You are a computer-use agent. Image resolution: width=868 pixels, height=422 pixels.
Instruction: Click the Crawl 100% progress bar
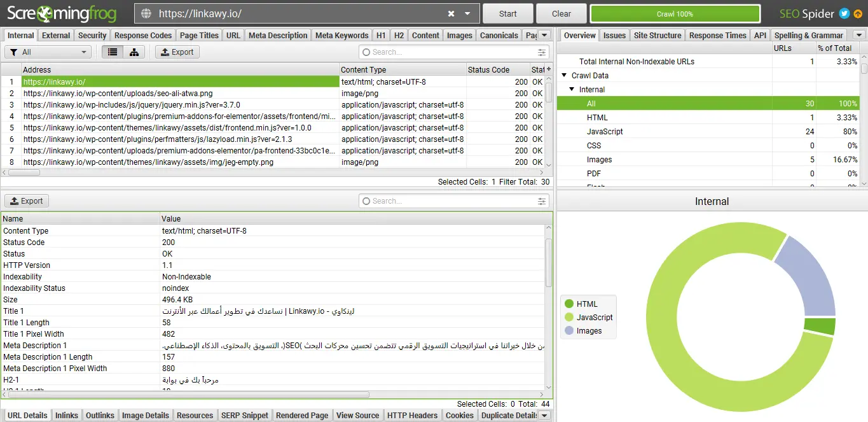point(675,14)
